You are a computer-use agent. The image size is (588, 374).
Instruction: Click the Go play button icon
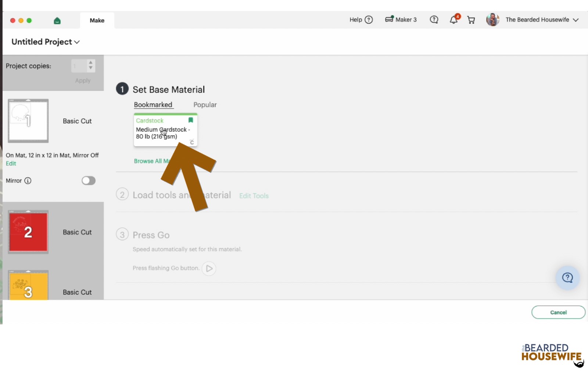(x=209, y=268)
